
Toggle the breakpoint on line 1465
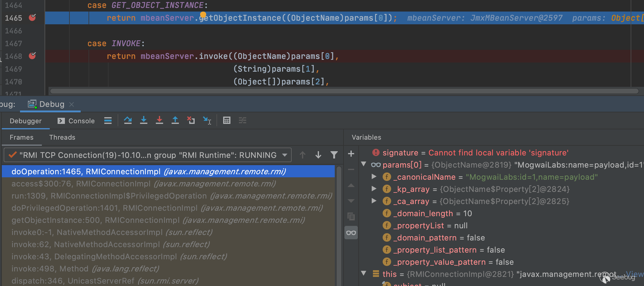click(32, 18)
